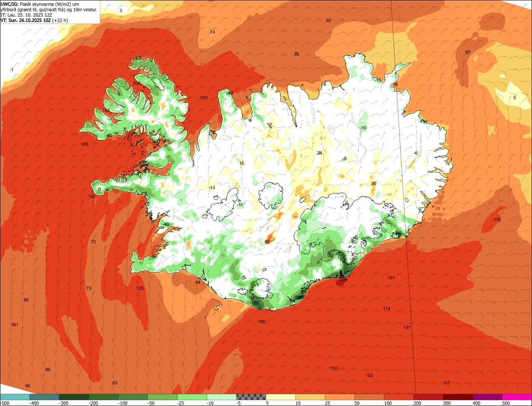Click the map value 153 in the southern ocean

click(x=334, y=368)
